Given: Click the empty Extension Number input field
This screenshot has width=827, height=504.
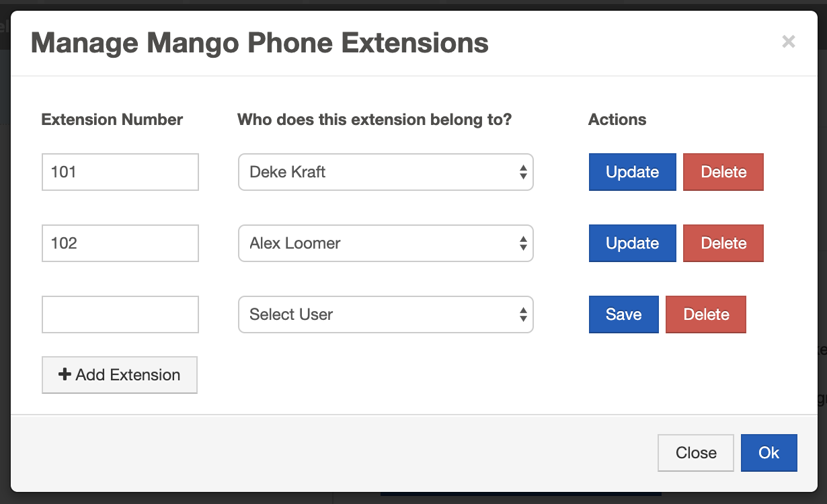Looking at the screenshot, I should pos(120,314).
